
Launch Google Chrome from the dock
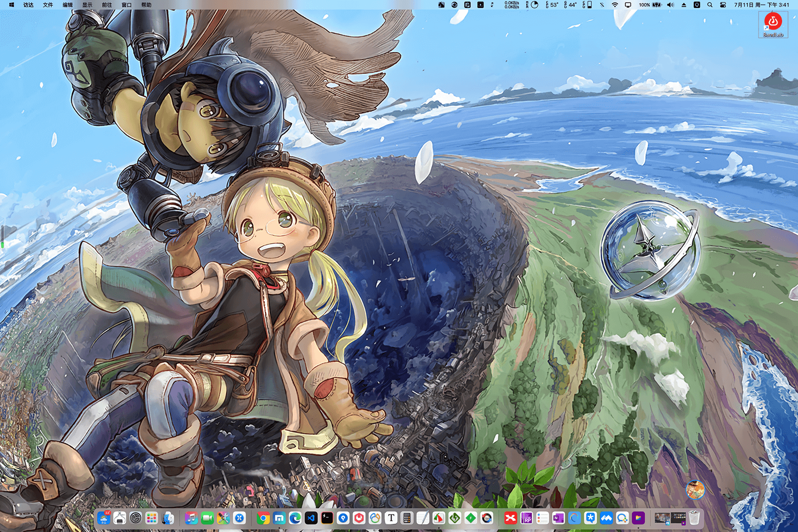[x=263, y=519]
